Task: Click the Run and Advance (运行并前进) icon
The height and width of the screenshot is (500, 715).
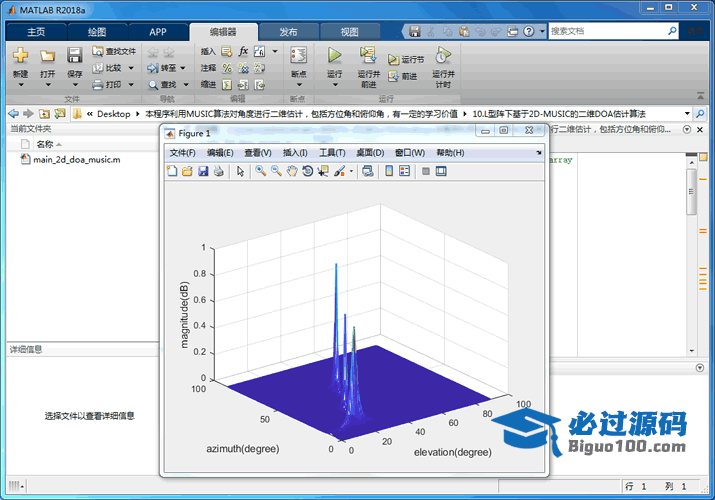Action: pos(368,55)
